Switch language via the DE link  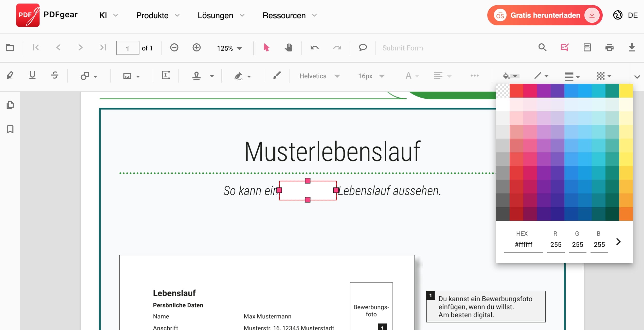633,15
